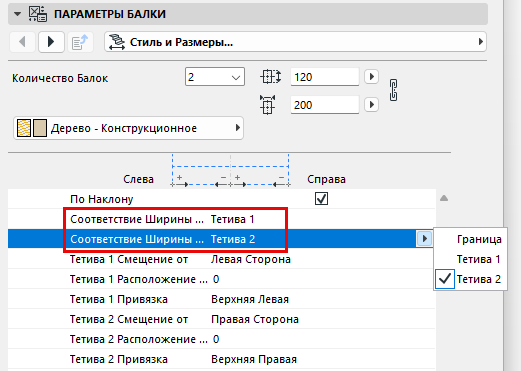Toggle the По Наклону checkbox
Viewport: 521px width, 371px height.
[321, 199]
